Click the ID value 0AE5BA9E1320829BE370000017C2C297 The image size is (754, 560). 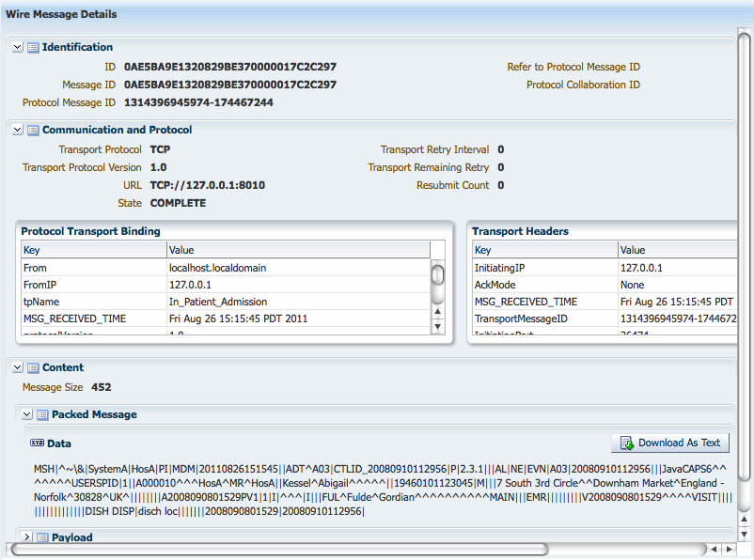coord(230,67)
